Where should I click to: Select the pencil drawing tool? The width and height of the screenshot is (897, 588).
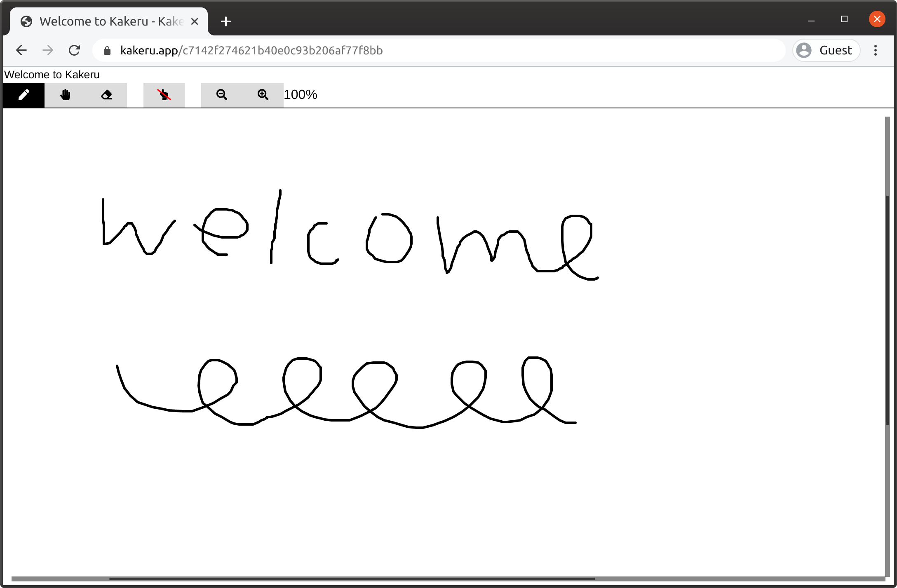[x=24, y=95]
